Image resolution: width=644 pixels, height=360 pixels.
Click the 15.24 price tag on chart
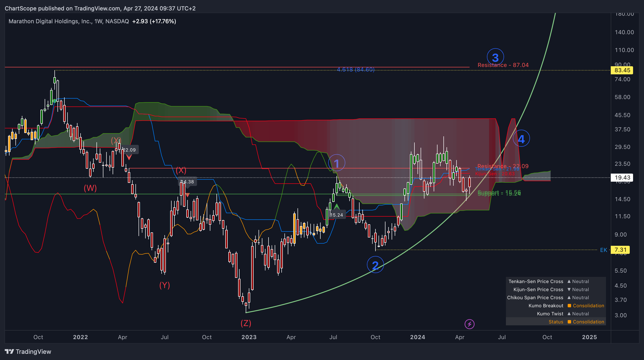pyautogui.click(x=336, y=215)
